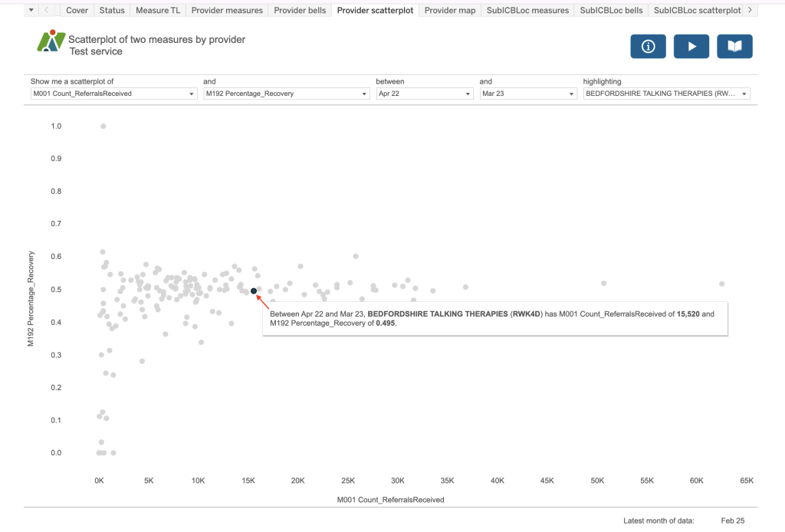Open the Measure TL tab
Image resolution: width=785 pixels, height=532 pixels.
(157, 11)
